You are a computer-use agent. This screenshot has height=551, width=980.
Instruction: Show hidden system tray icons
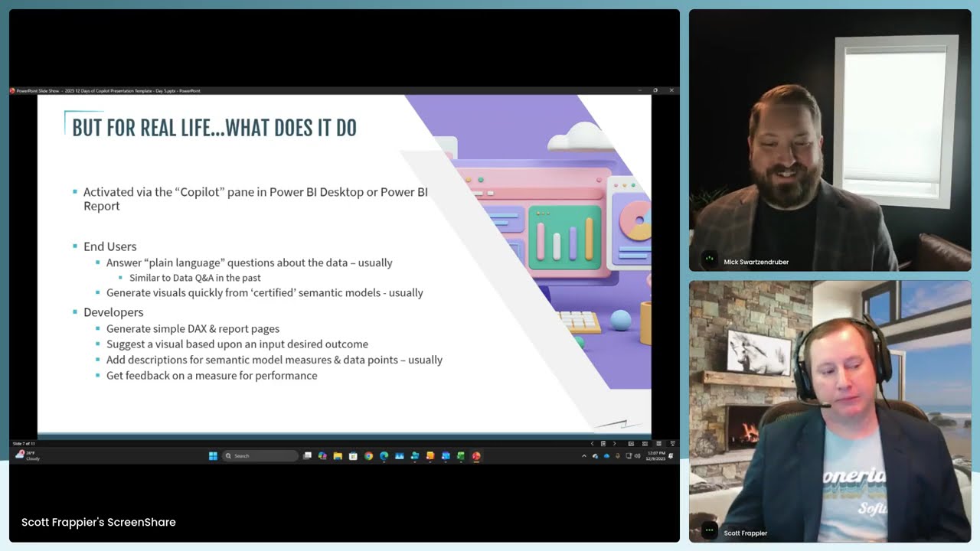(583, 456)
